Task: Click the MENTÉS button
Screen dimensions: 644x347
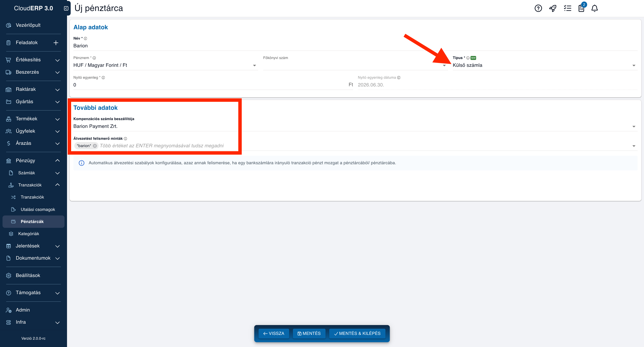Action: (x=309, y=333)
